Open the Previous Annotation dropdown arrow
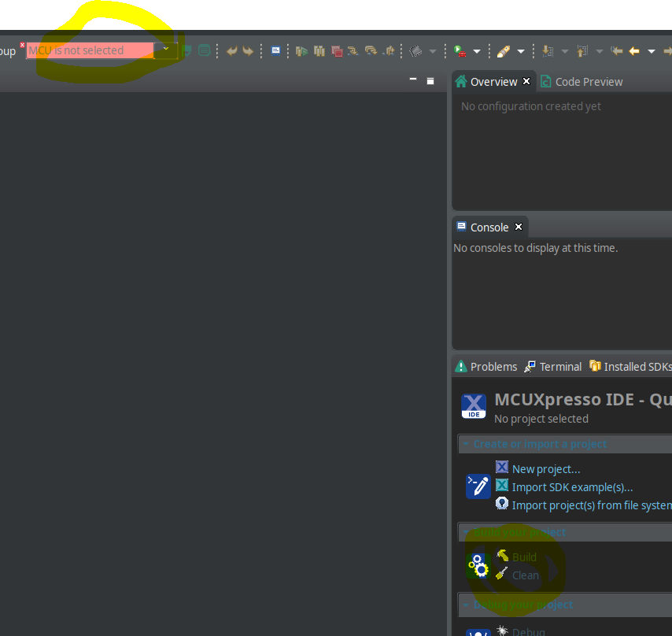Viewport: 672px width, 636px height. click(600, 52)
